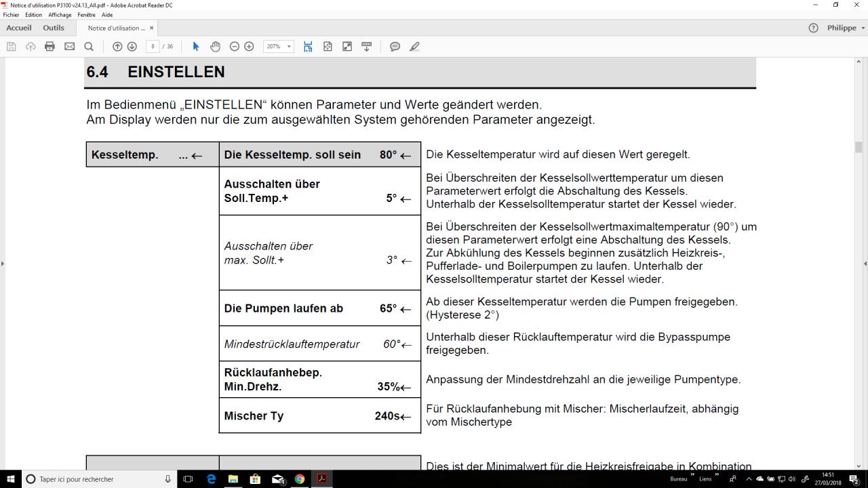Open the Mail app from taskbar
This screenshot has height=488, width=868.
(278, 479)
